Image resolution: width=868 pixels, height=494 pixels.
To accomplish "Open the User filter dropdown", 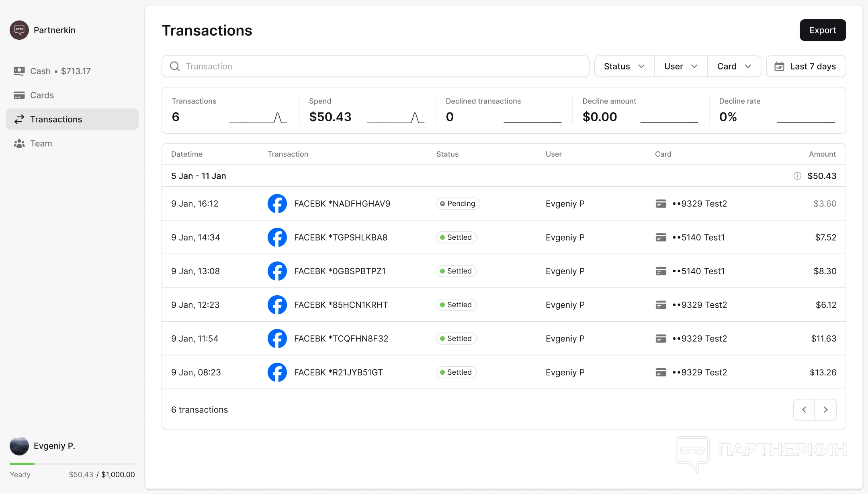I will [x=680, y=66].
